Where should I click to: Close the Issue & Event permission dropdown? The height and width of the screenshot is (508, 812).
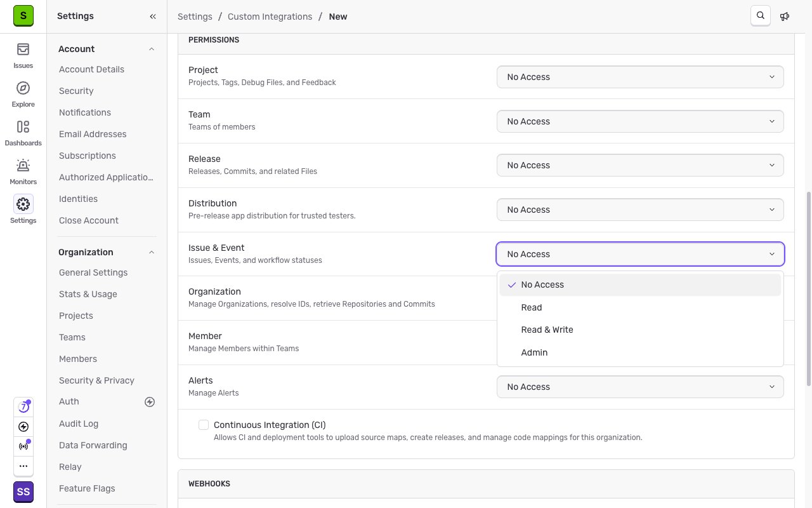[x=640, y=254]
